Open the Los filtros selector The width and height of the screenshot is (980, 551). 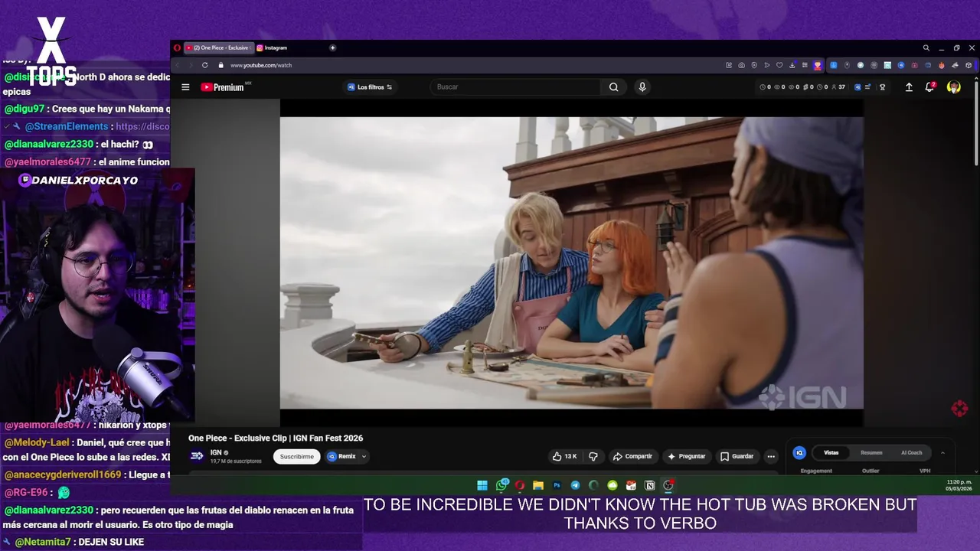370,87
